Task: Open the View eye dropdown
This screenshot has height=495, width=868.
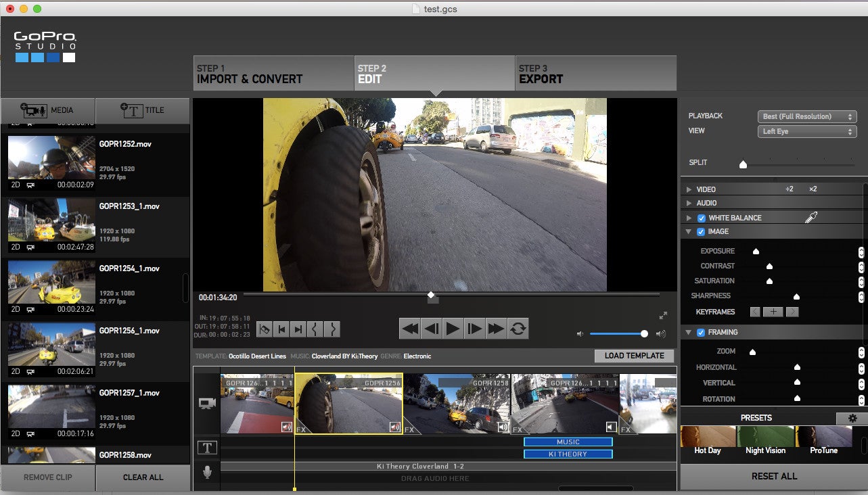Action: click(807, 131)
